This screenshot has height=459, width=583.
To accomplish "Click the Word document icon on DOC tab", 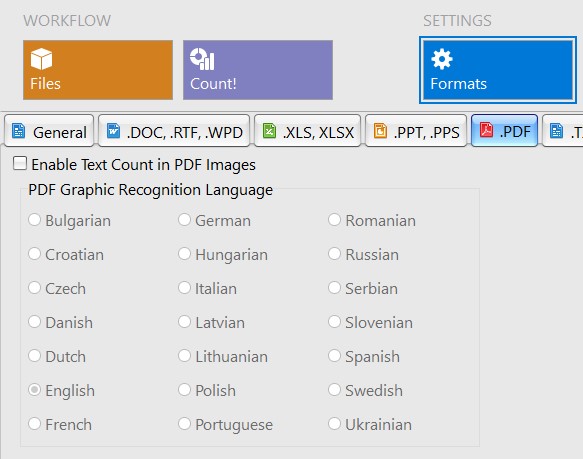I will (x=113, y=131).
